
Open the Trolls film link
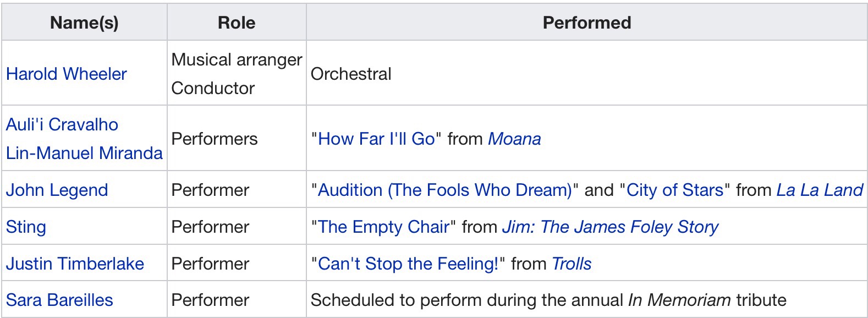coord(572,264)
